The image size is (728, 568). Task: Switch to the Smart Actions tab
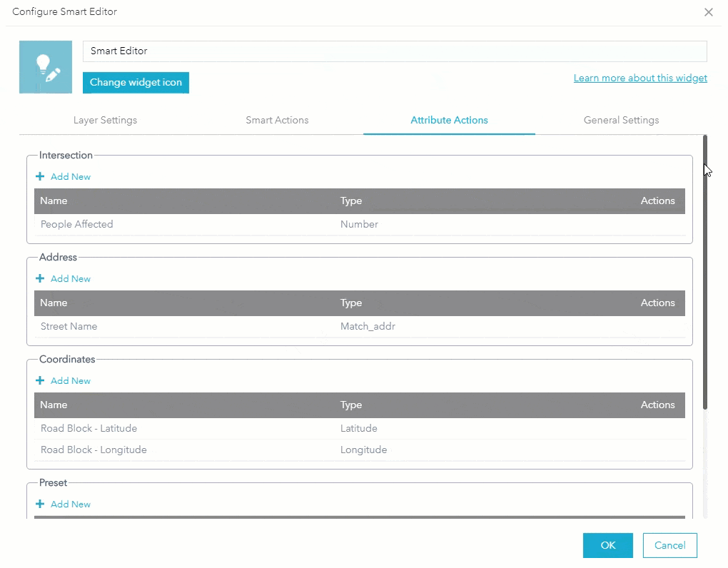[277, 120]
